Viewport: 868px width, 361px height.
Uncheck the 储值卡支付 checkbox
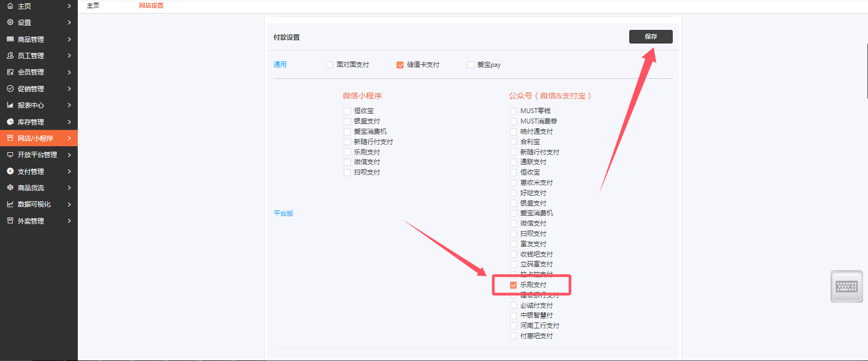(x=400, y=65)
